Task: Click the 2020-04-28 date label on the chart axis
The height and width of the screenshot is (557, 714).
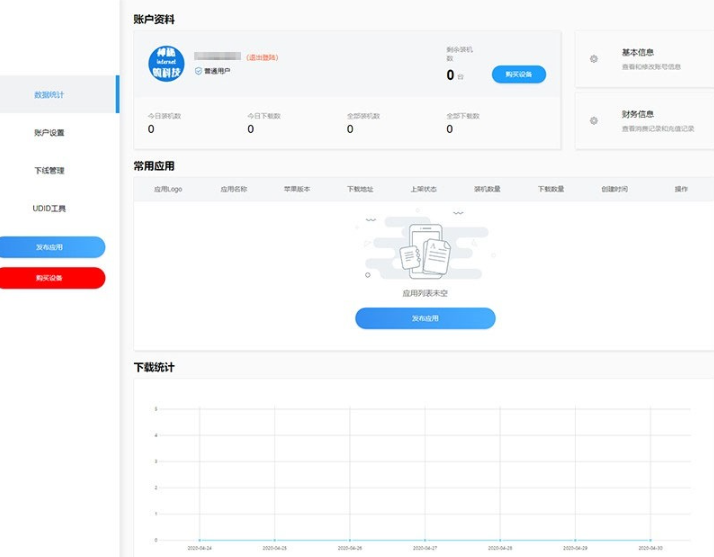Action: 500,548
